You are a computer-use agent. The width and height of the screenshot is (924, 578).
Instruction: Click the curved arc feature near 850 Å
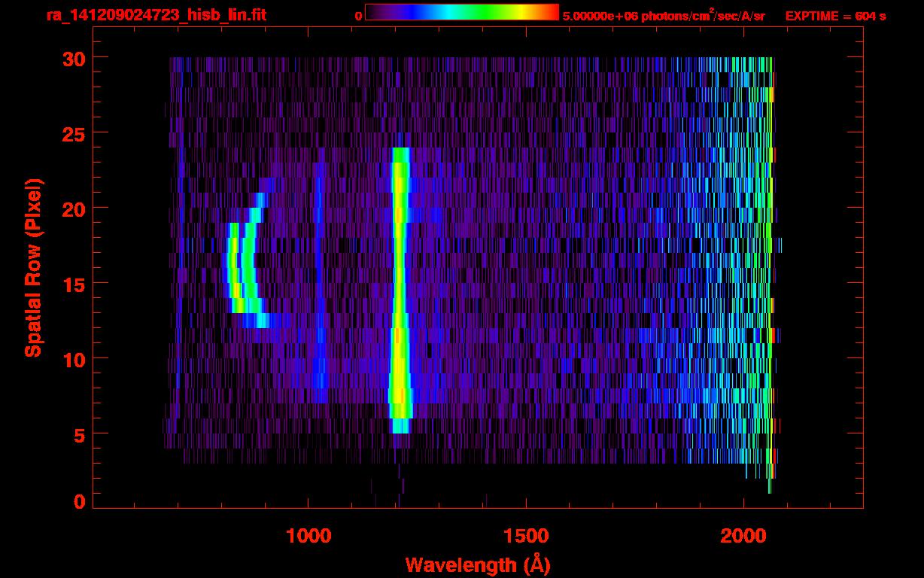click(x=248, y=260)
